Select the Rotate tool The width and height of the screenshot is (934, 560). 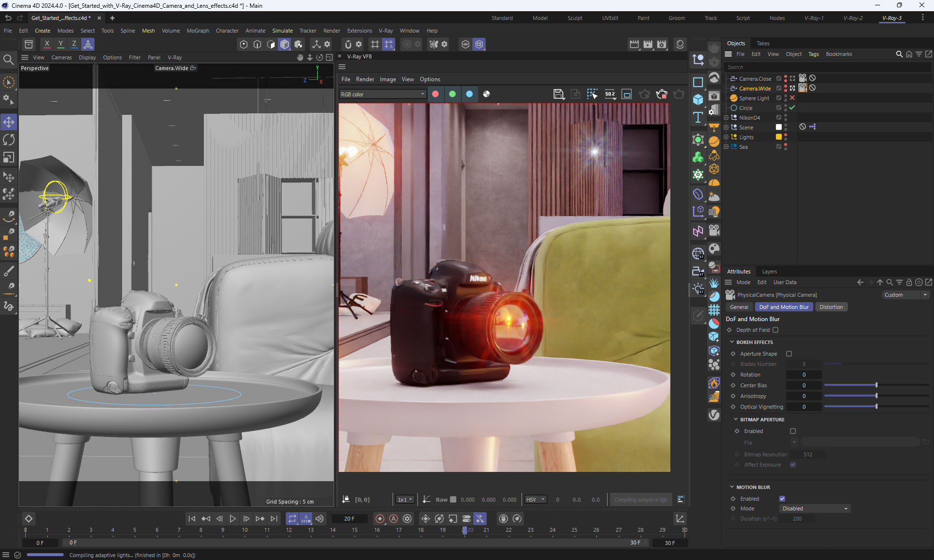(x=9, y=140)
